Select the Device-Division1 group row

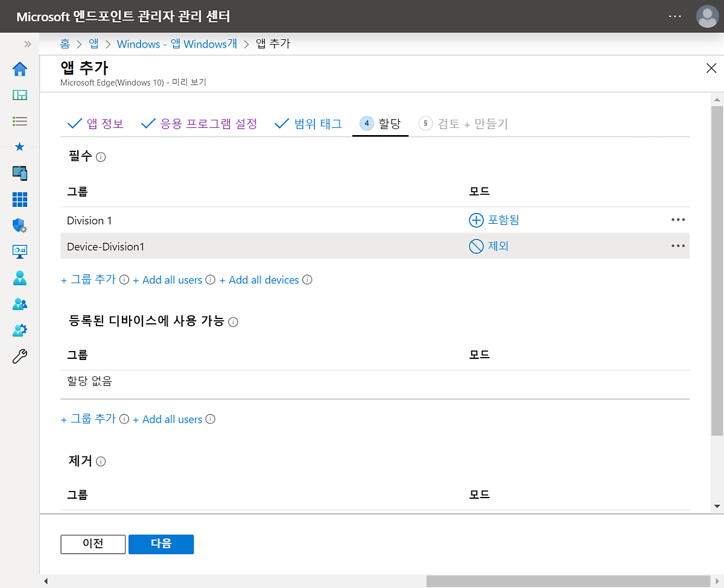click(375, 246)
